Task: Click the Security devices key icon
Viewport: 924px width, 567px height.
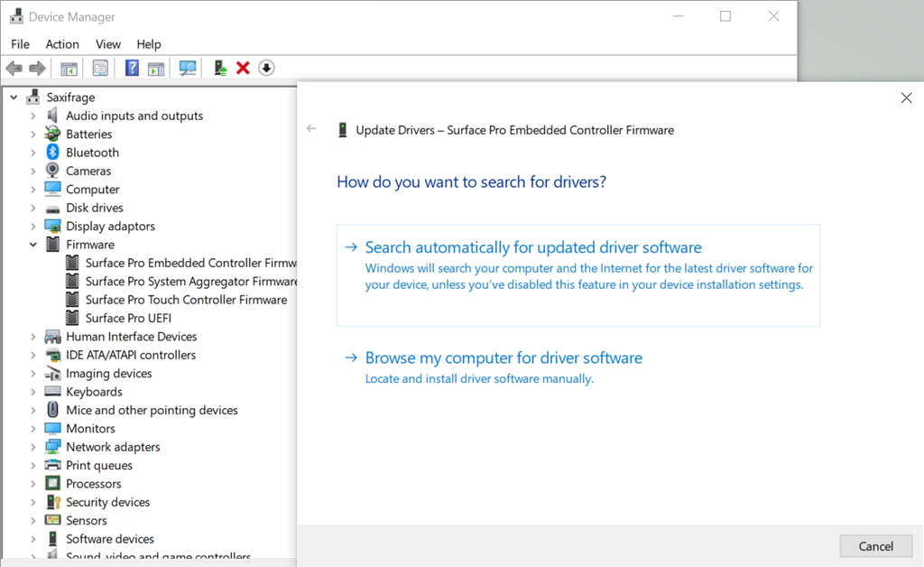Action: pyautogui.click(x=52, y=502)
